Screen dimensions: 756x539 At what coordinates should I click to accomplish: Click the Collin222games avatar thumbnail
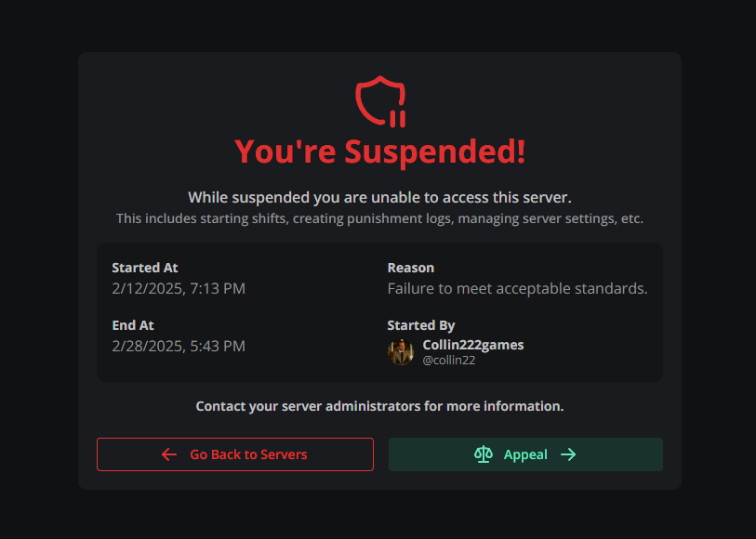[400, 351]
